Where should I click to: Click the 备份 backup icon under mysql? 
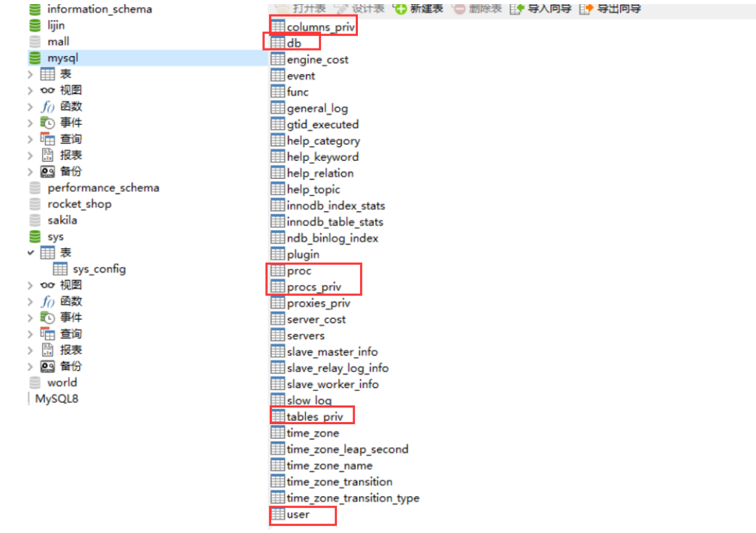click(x=47, y=172)
